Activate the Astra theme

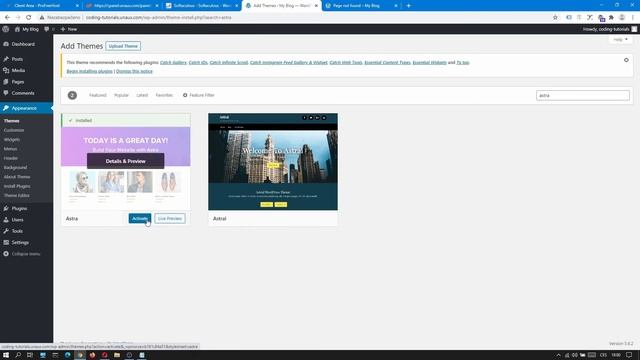pos(140,218)
